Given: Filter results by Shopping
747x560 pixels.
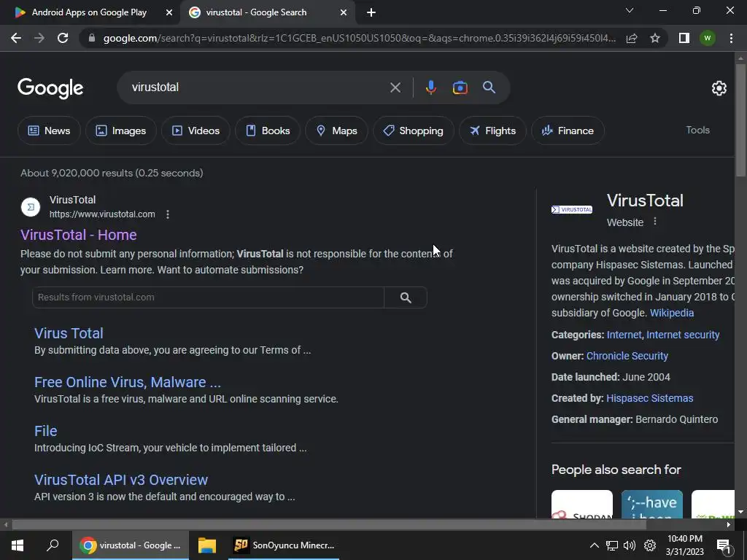Looking at the screenshot, I should 414,131.
